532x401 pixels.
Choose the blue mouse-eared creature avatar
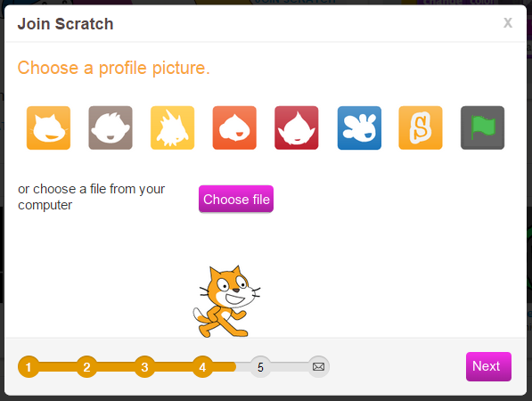click(x=359, y=127)
